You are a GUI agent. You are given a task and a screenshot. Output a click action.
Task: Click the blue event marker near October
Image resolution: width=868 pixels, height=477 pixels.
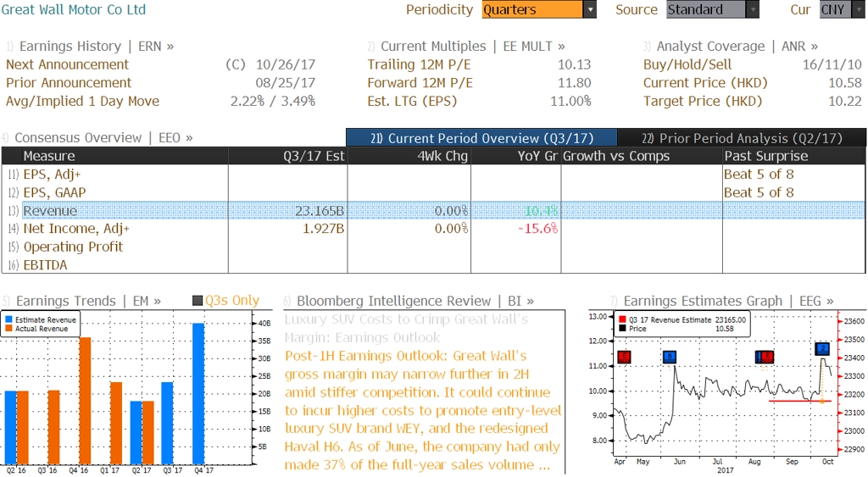click(822, 348)
